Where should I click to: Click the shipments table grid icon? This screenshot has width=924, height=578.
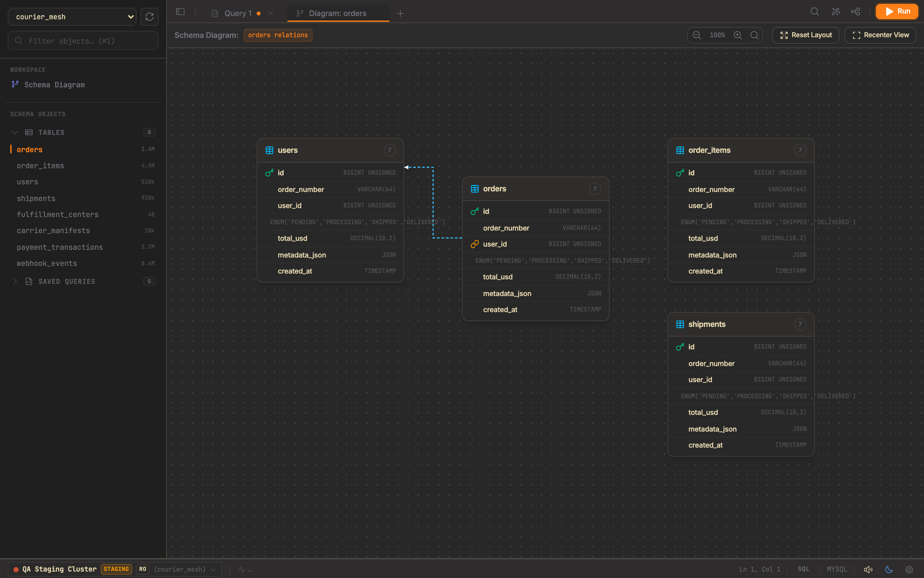[x=680, y=324]
